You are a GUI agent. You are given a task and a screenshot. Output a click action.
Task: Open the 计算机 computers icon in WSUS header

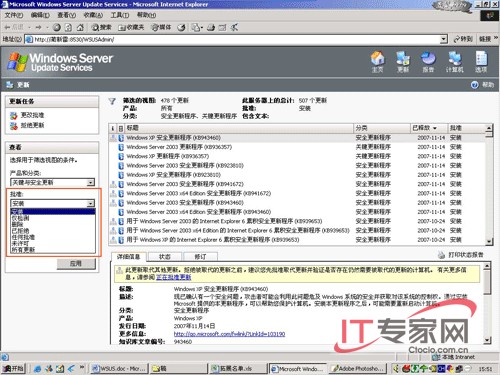point(454,61)
